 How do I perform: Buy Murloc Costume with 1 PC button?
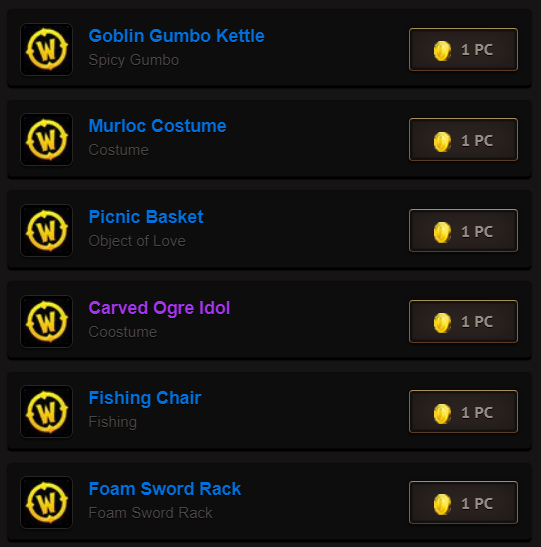(x=463, y=140)
